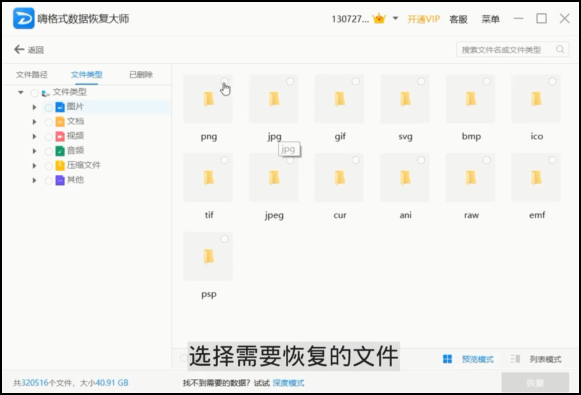Open the tif folder icon
The image size is (581, 395).
coord(209,178)
